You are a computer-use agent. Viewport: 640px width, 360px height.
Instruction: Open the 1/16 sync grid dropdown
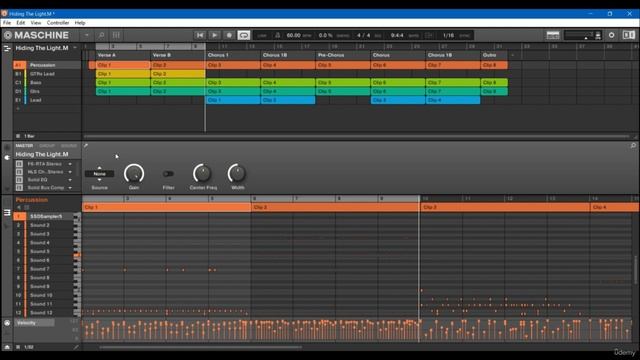tap(449, 36)
